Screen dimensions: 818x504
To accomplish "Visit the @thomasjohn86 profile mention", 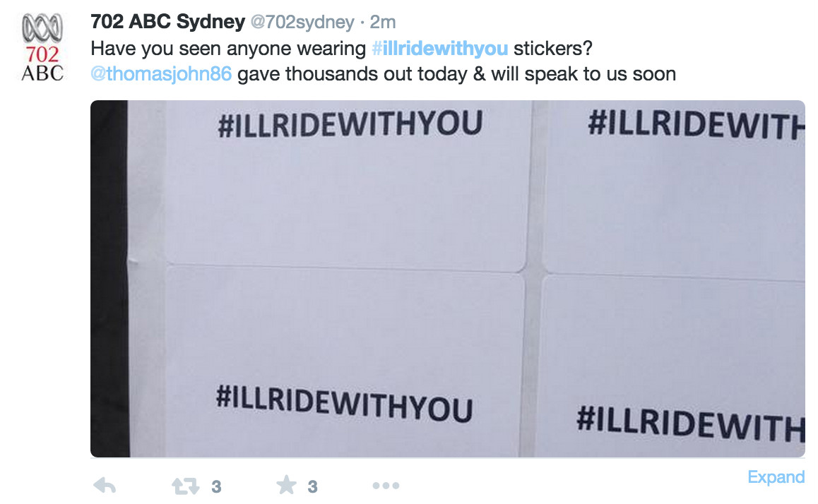I will click(x=161, y=74).
